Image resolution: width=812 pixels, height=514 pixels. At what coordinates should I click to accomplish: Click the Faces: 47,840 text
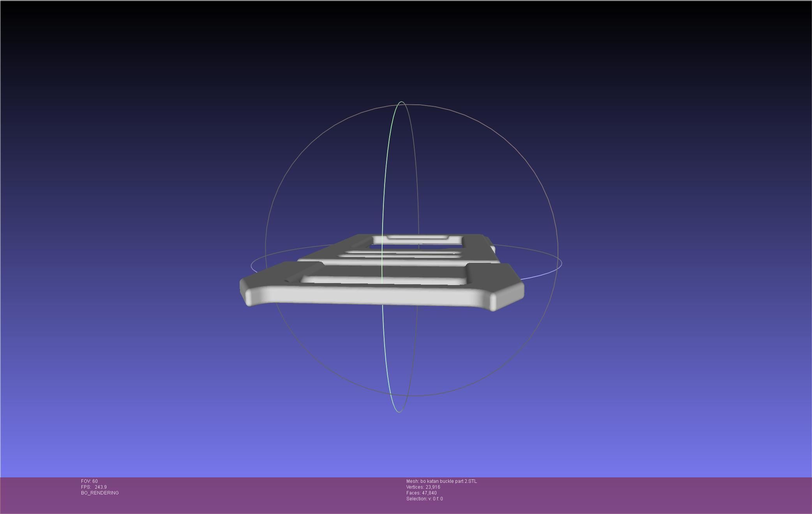point(421,493)
